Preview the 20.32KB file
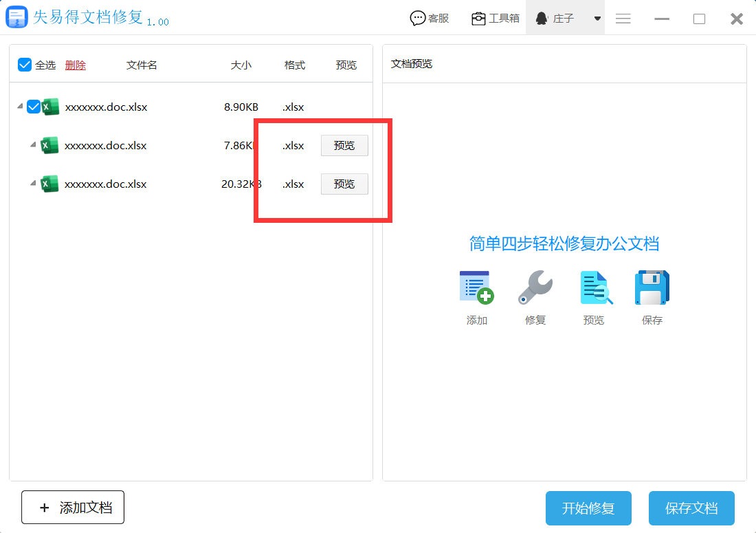756x533 pixels. tap(344, 184)
